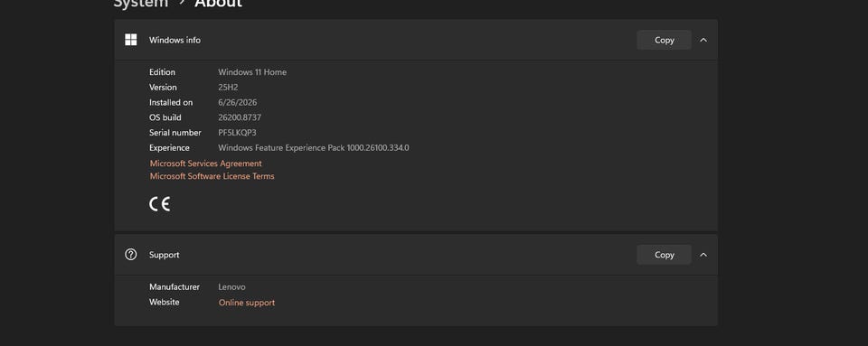Click the Support header label
This screenshot has width=868, height=346.
coord(165,255)
